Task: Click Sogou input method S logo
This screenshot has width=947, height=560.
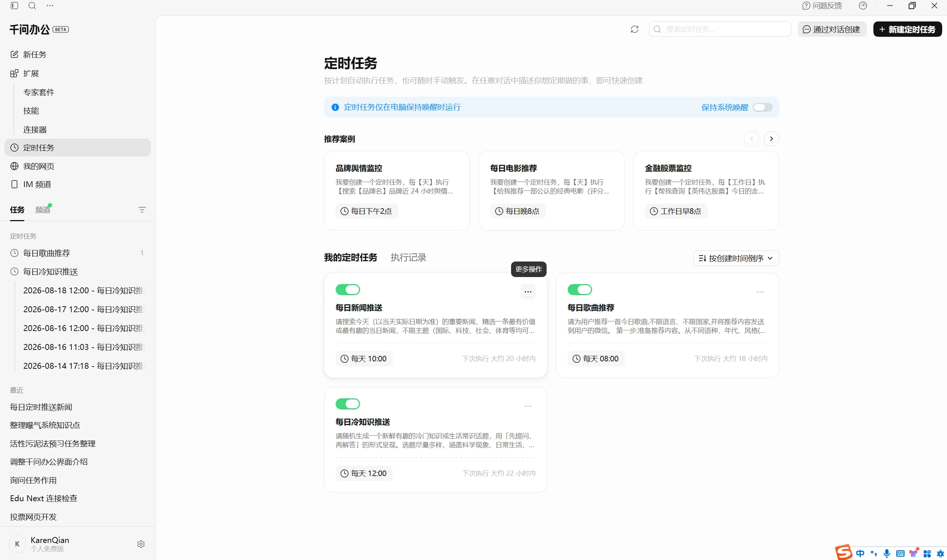Action: click(844, 553)
